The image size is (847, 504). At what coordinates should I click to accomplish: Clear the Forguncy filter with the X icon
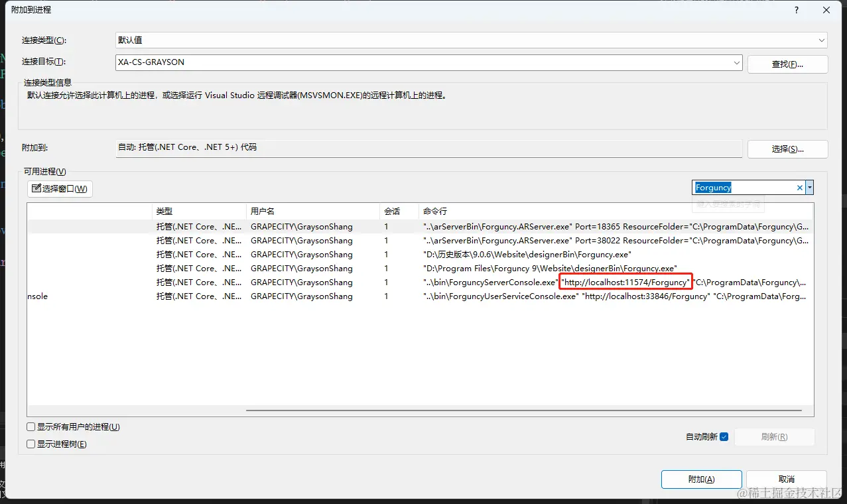coord(799,188)
